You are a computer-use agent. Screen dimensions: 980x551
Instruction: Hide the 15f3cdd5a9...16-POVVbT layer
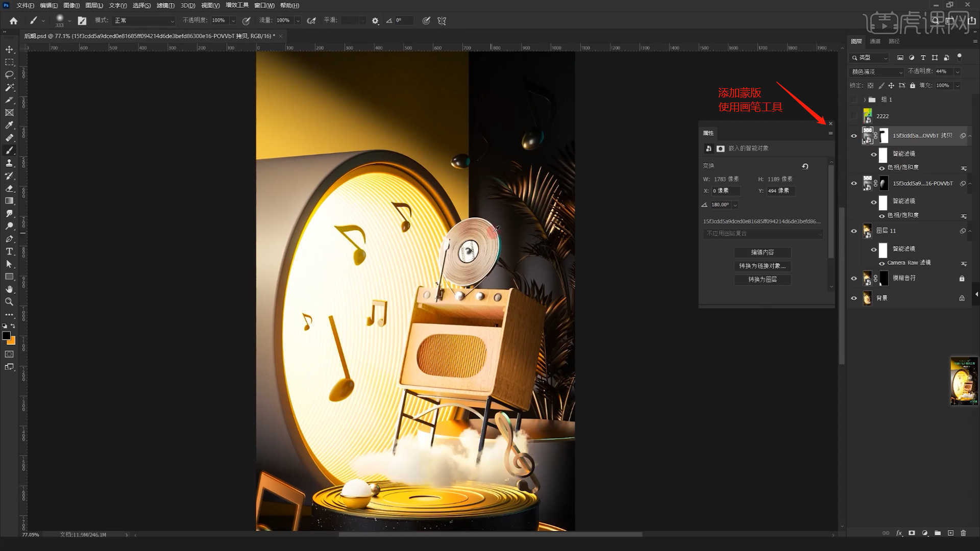click(854, 183)
